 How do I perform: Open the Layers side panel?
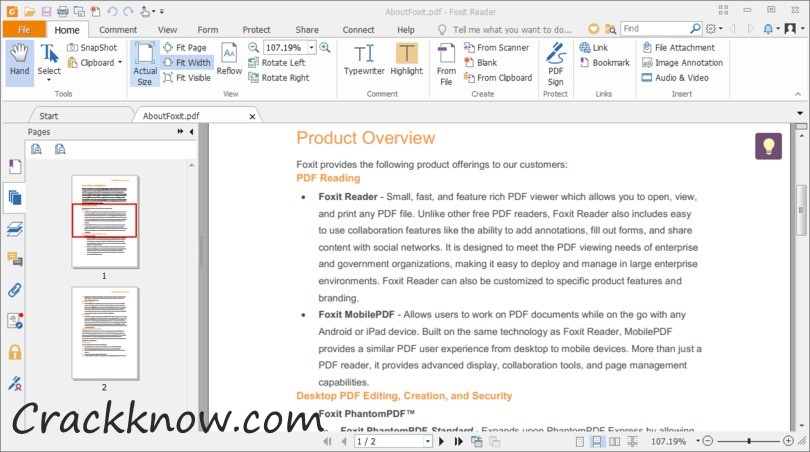15,228
